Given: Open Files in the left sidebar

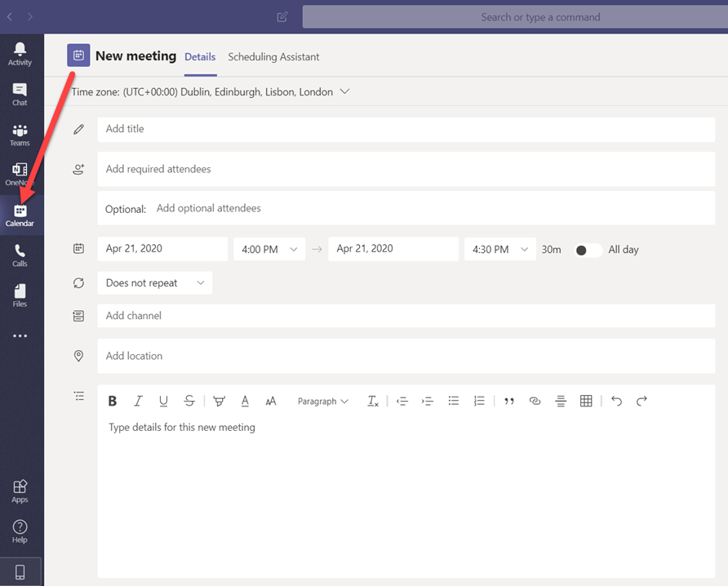Looking at the screenshot, I should 20,295.
